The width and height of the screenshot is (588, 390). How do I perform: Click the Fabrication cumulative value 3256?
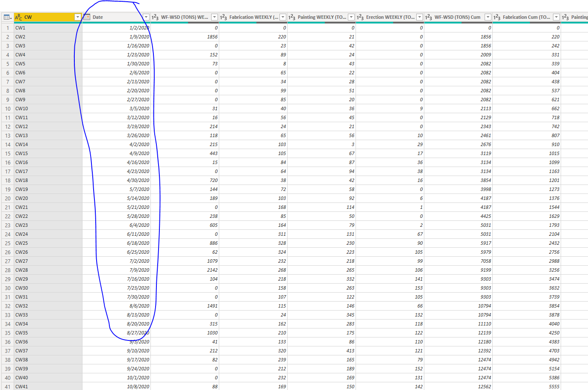[x=526, y=270]
